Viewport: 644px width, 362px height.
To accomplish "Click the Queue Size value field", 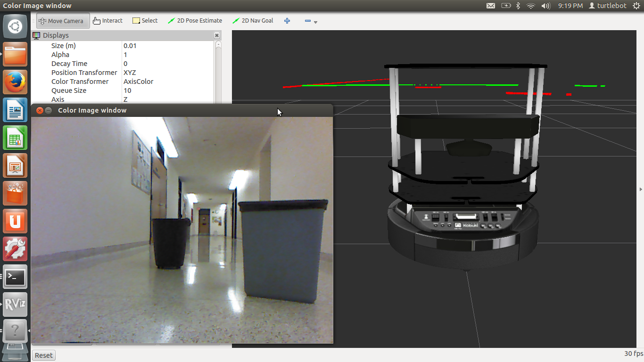I will 167,90.
